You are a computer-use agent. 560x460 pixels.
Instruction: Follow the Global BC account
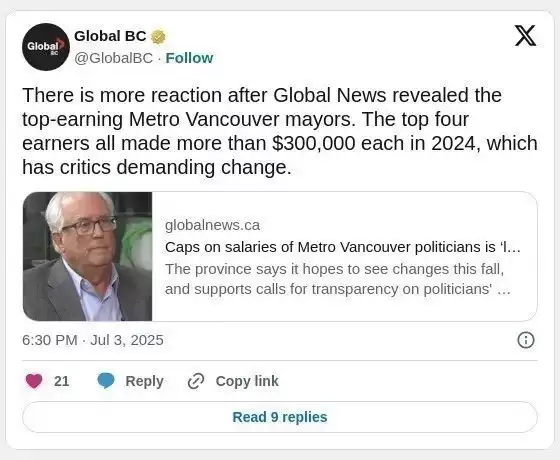[x=189, y=58]
